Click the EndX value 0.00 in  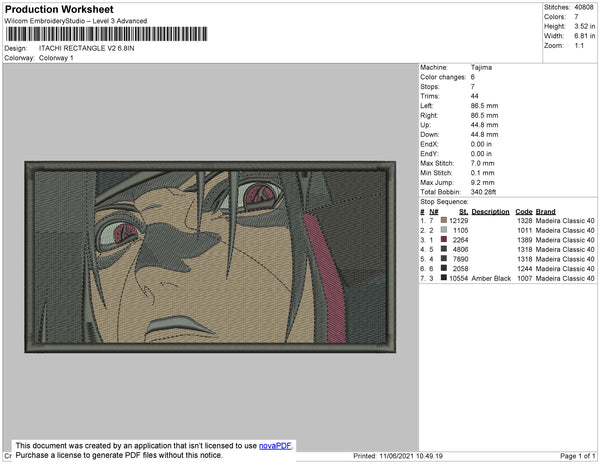click(x=481, y=144)
